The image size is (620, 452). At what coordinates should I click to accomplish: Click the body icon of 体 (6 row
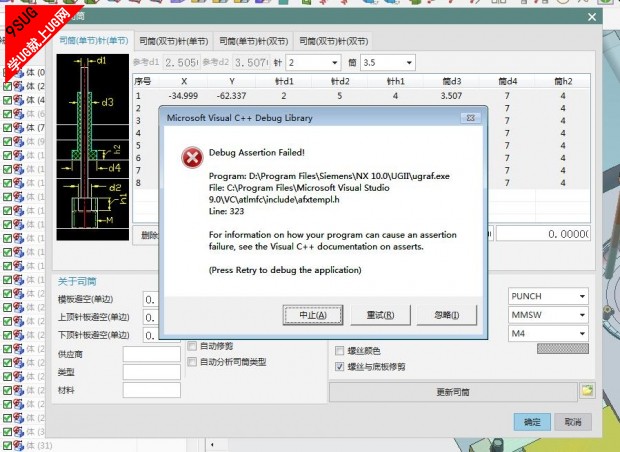[x=19, y=114]
